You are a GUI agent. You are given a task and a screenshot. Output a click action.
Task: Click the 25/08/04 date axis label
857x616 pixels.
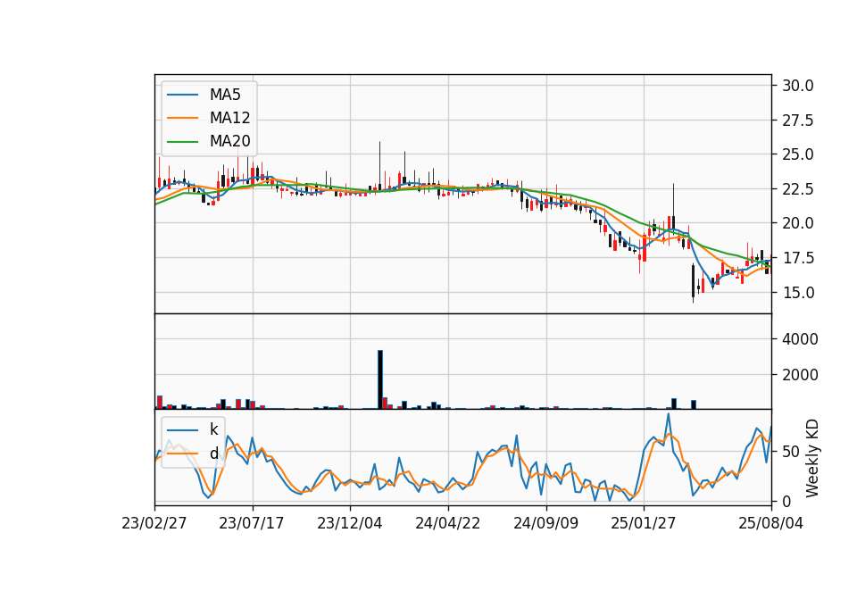(771, 523)
